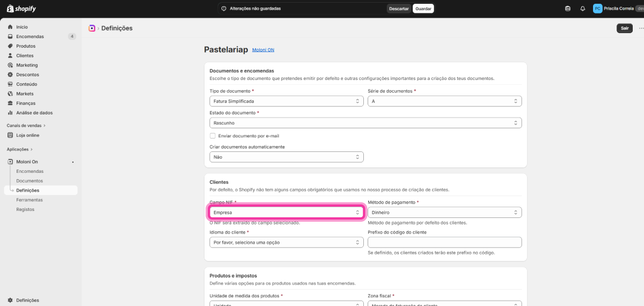Image resolution: width=644 pixels, height=306 pixels.
Task: Open the three-dot more actions menu
Action: (x=640, y=28)
